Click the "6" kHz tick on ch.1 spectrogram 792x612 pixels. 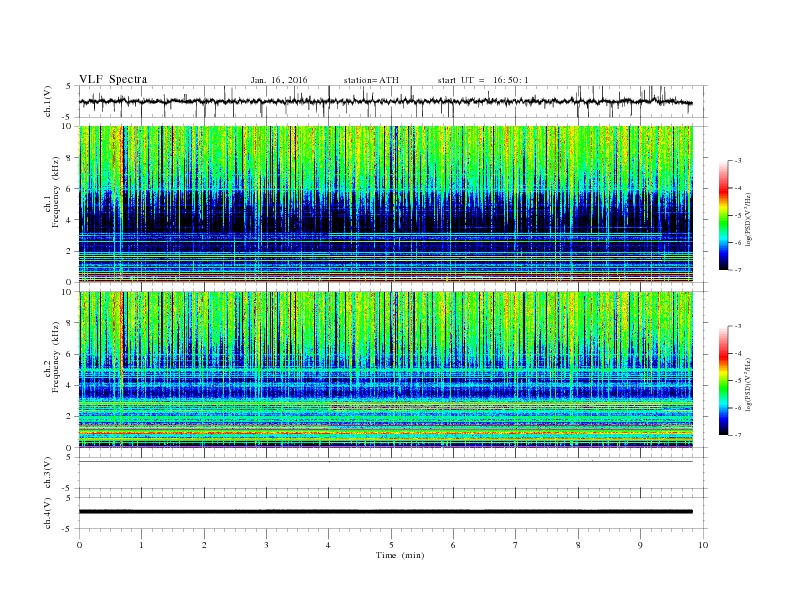click(70, 189)
